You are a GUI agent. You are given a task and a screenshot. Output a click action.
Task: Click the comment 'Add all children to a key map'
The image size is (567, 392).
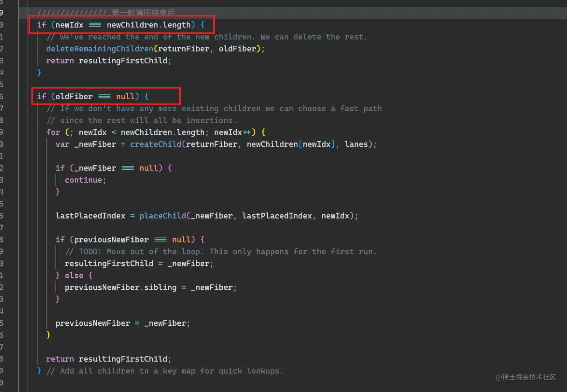(x=165, y=371)
